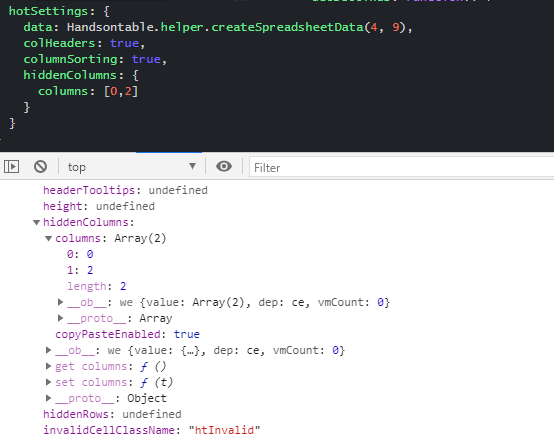Click the colHeaders: true code line
Viewport: 554px width, 437px height.
pyautogui.click(x=84, y=43)
